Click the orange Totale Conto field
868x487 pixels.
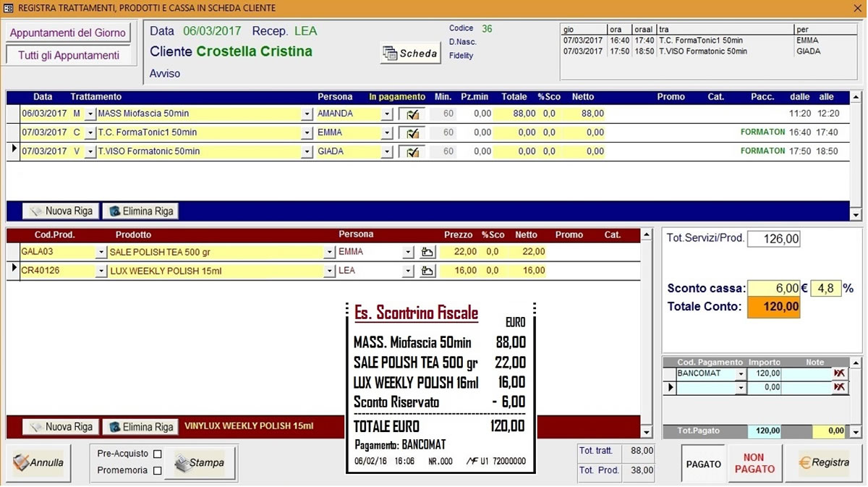[773, 307]
